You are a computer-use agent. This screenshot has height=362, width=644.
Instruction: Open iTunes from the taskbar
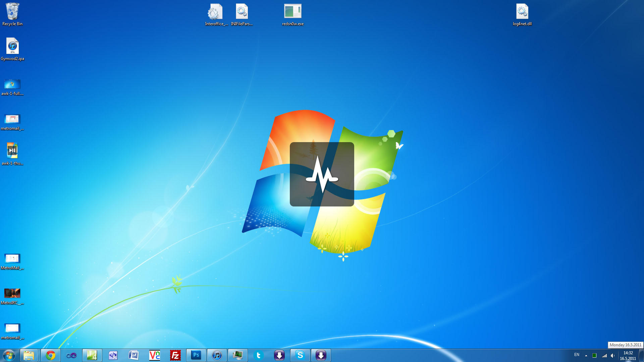[217, 355]
